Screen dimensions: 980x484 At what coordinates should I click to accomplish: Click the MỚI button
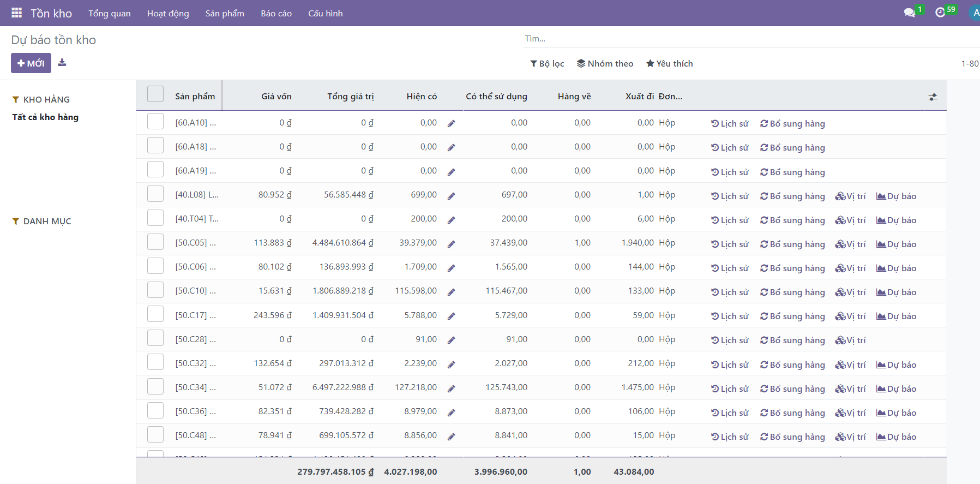click(x=31, y=63)
